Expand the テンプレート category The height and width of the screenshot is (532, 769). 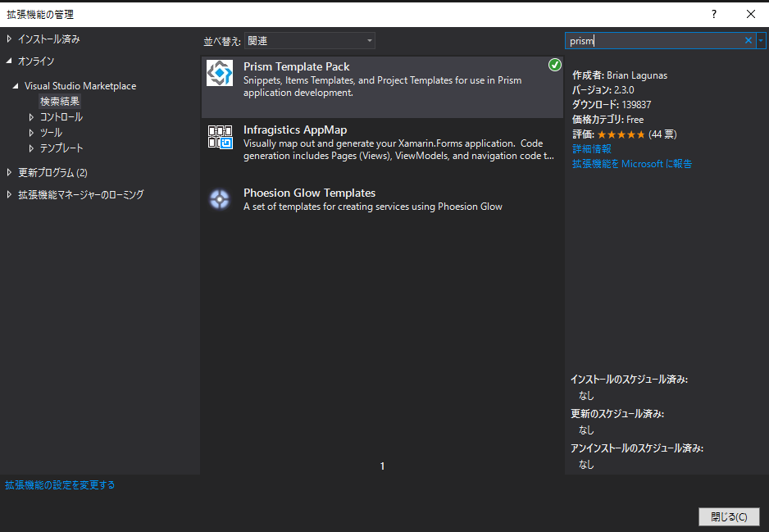click(x=31, y=148)
